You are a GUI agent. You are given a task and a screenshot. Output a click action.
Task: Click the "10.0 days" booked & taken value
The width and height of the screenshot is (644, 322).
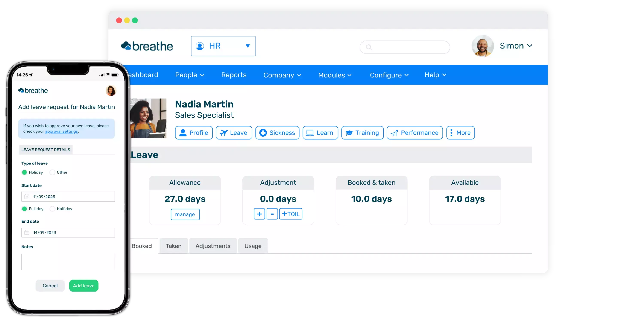pos(372,199)
